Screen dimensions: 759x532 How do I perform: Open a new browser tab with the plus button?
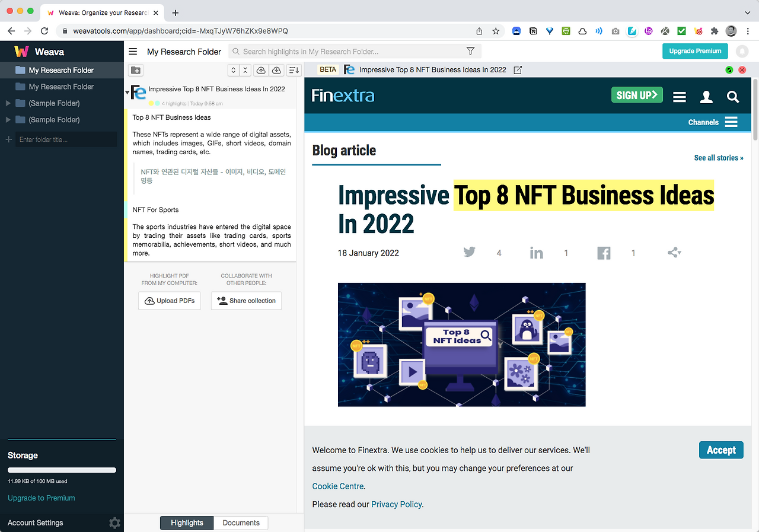pyautogui.click(x=176, y=12)
